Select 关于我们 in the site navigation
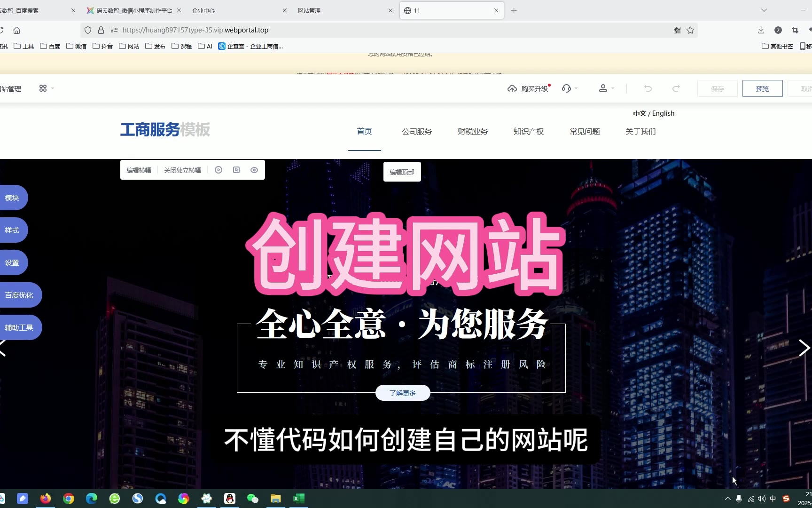This screenshot has height=508, width=812. (x=640, y=131)
